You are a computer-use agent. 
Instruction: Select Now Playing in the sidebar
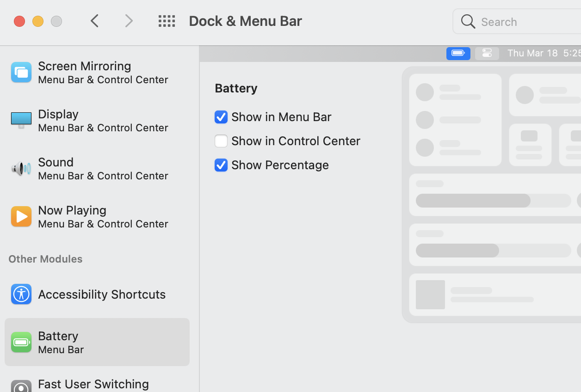tap(103, 216)
